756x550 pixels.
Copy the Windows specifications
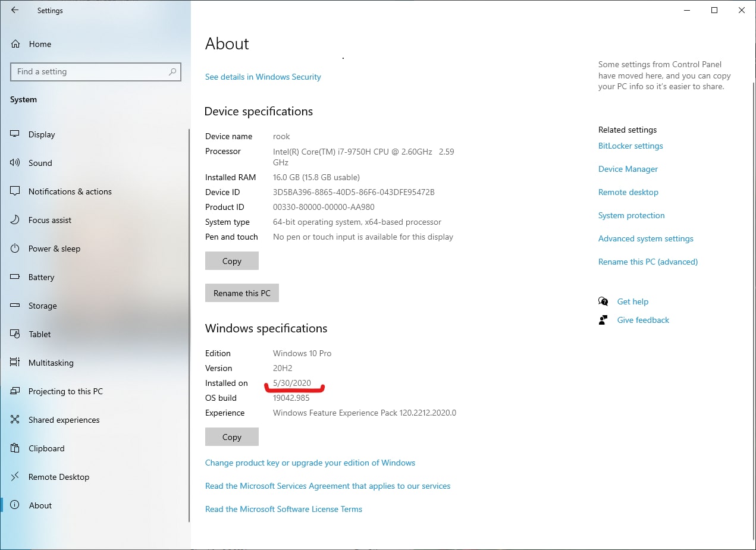pyautogui.click(x=232, y=437)
